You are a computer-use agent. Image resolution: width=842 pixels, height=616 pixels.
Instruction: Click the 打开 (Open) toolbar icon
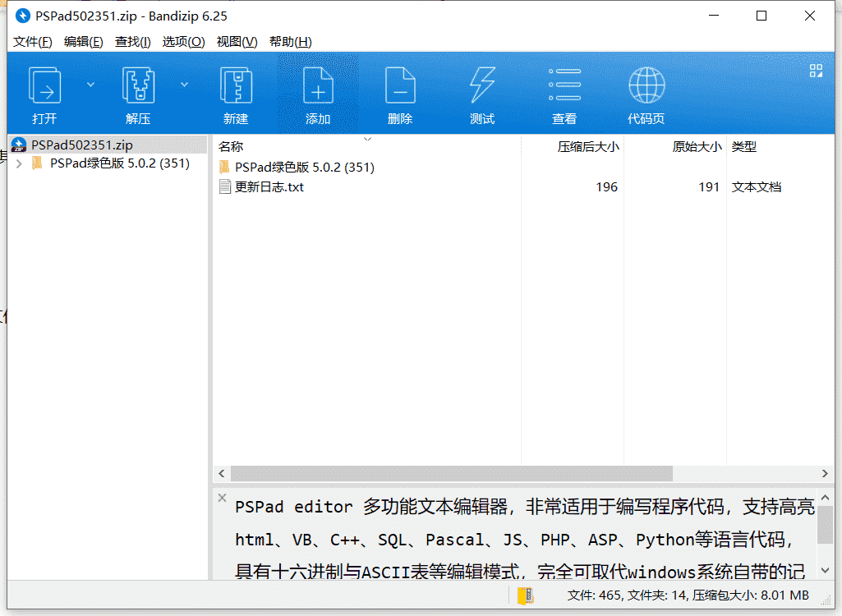(44, 85)
